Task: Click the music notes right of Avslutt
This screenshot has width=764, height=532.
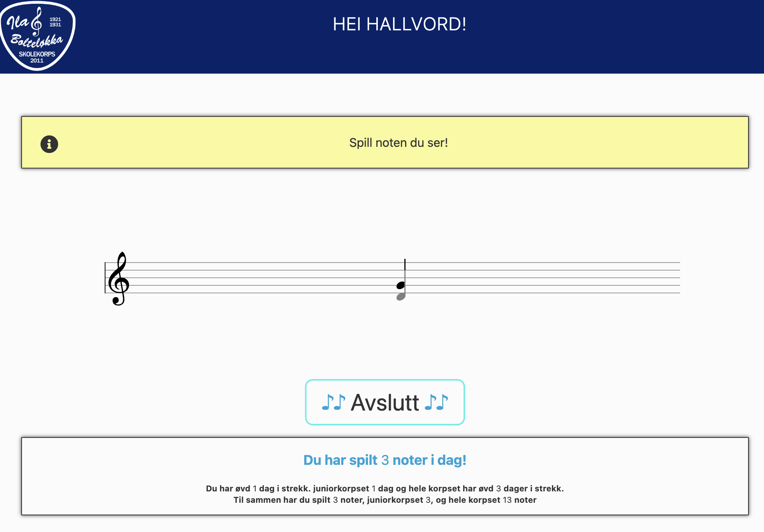Action: coord(436,402)
